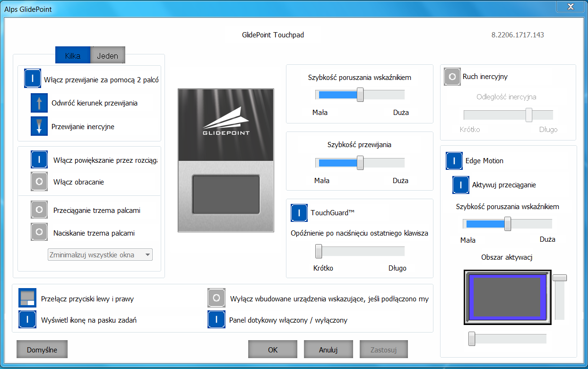Click the Odległość inercyjna slider handle

pos(529,115)
